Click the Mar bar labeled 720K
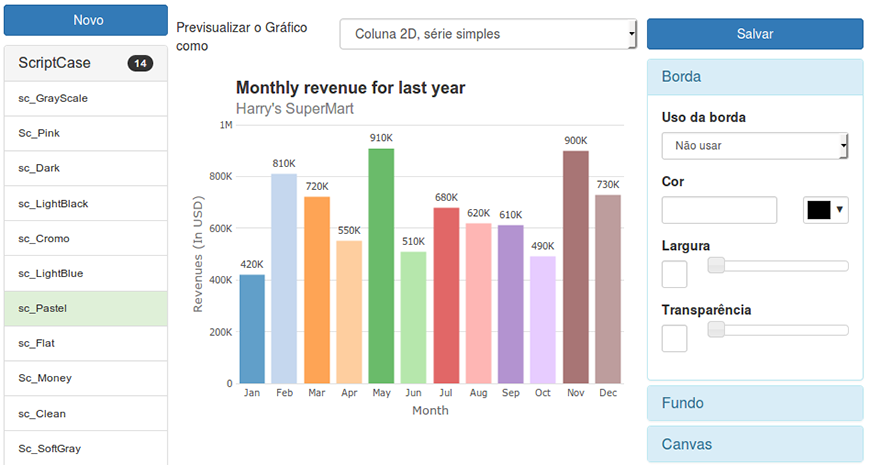The width and height of the screenshot is (870, 465). 317,290
